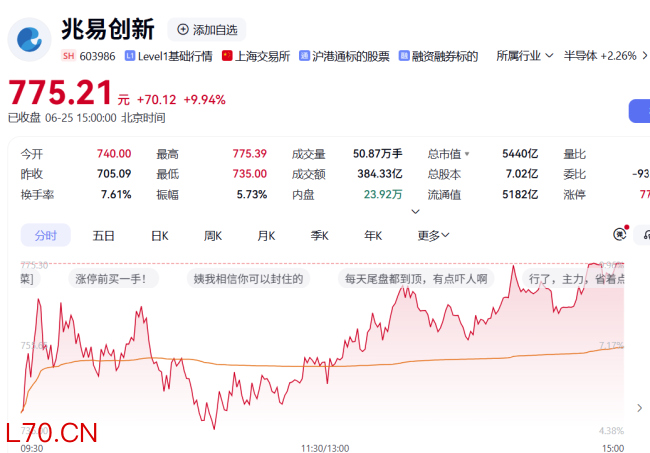This screenshot has width=650, height=453.
Task: Click the 流通值 value 5182亿
Action: tap(520, 194)
